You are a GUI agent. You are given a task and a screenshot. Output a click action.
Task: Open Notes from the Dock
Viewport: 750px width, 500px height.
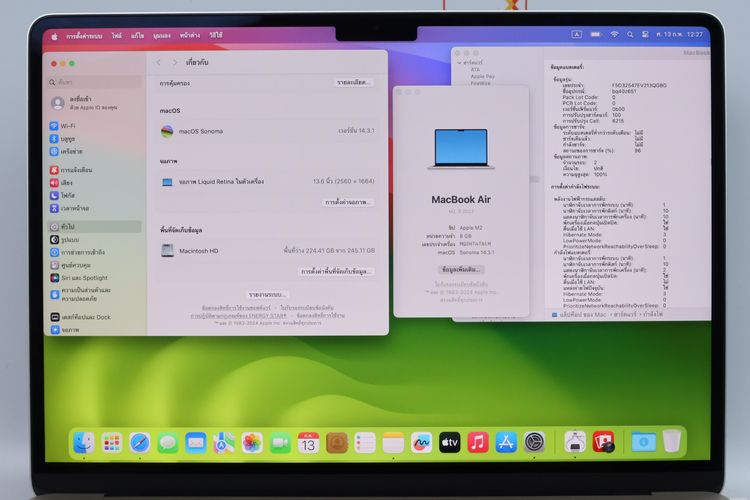pyautogui.click(x=393, y=443)
